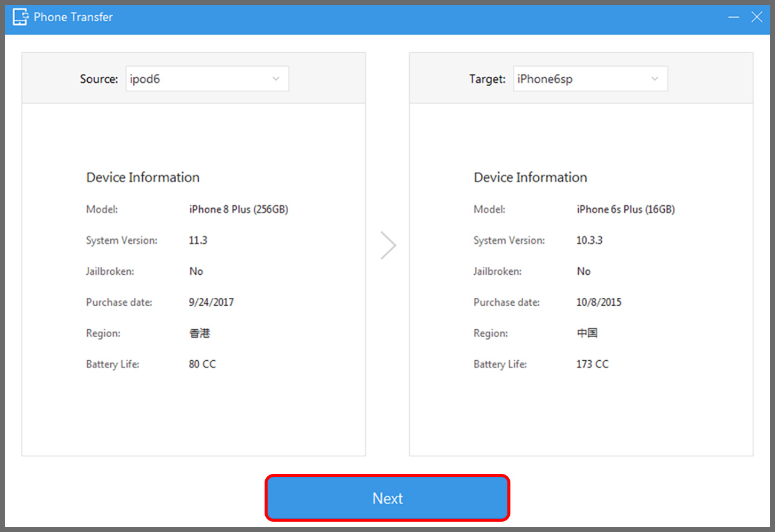Click the Target: label
The image size is (775, 532).
[487, 79]
